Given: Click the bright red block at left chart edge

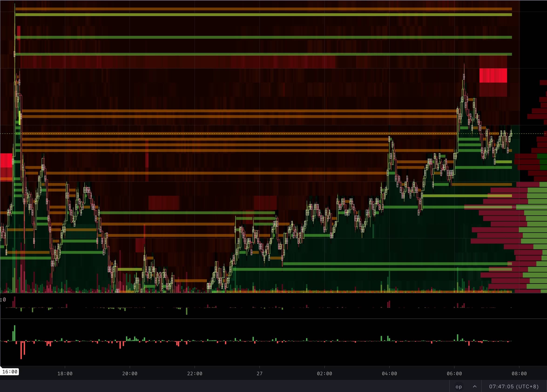Looking at the screenshot, I should (x=6, y=160).
